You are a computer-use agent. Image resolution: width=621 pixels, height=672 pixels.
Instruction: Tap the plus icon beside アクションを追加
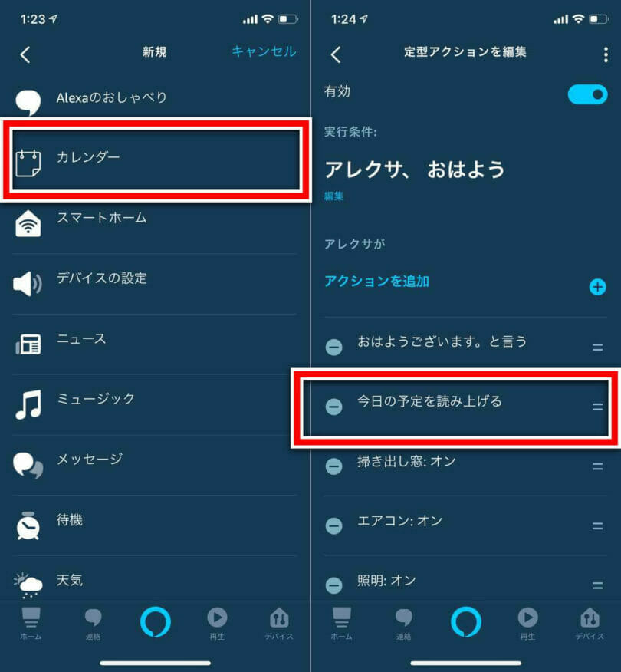(x=597, y=287)
